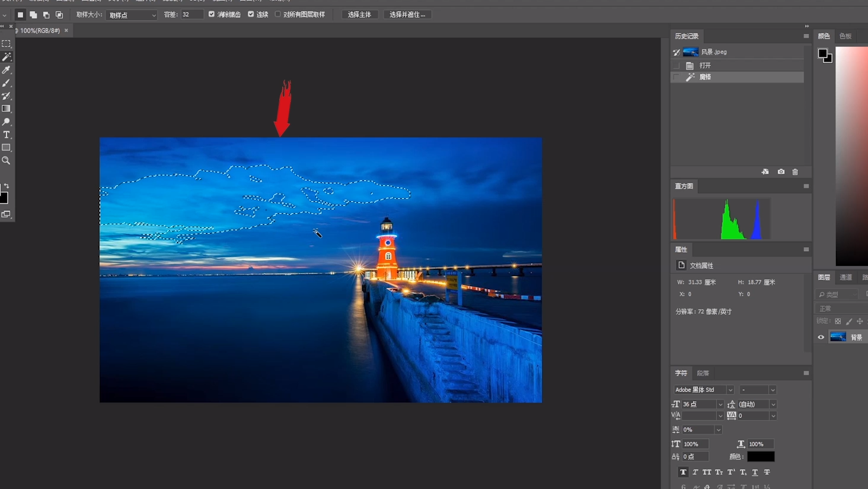Open the tool preset picker arrow
This screenshot has width=868, height=489.
[x=5, y=15]
